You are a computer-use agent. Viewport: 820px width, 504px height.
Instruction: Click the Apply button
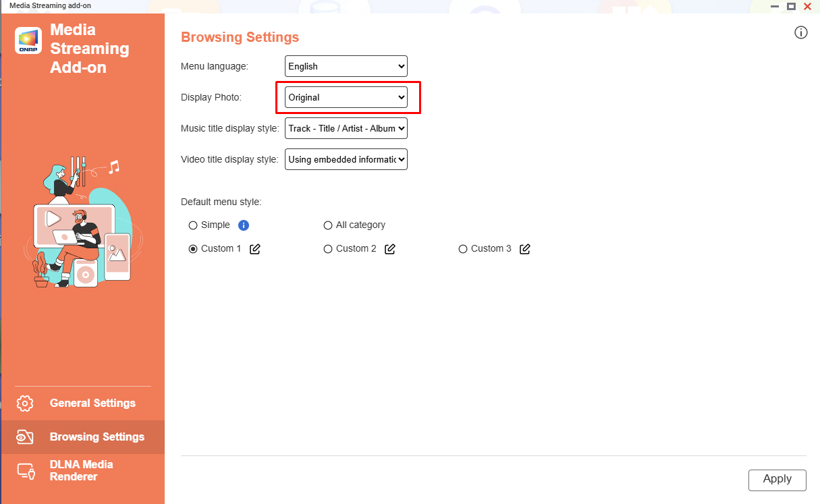click(777, 480)
